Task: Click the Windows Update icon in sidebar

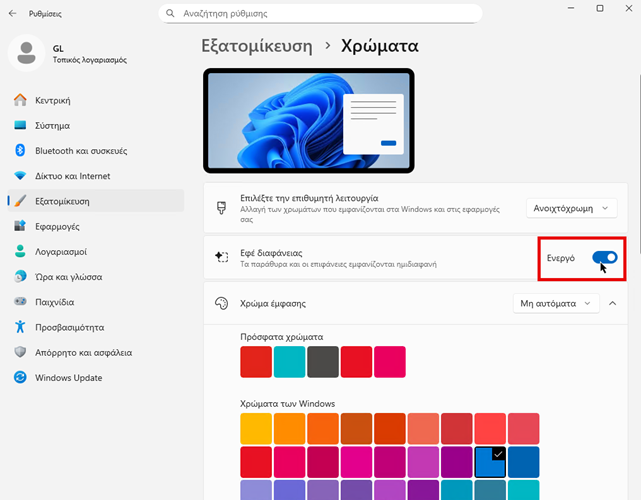Action: tap(20, 378)
